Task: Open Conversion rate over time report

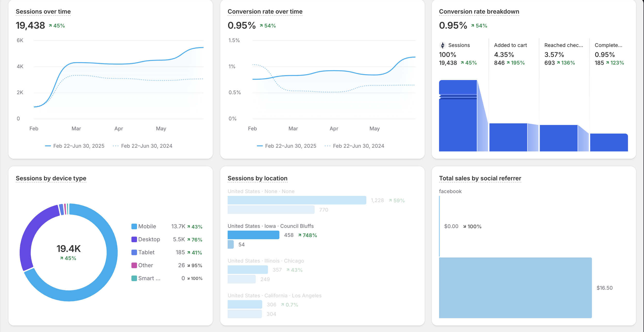Action: pyautogui.click(x=265, y=12)
